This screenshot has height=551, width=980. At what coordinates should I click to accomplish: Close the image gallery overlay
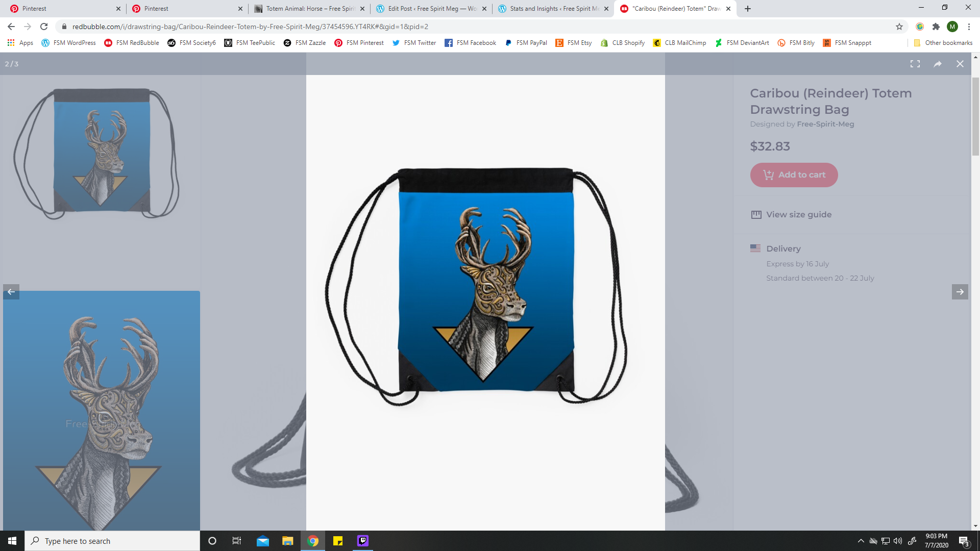pos(960,64)
